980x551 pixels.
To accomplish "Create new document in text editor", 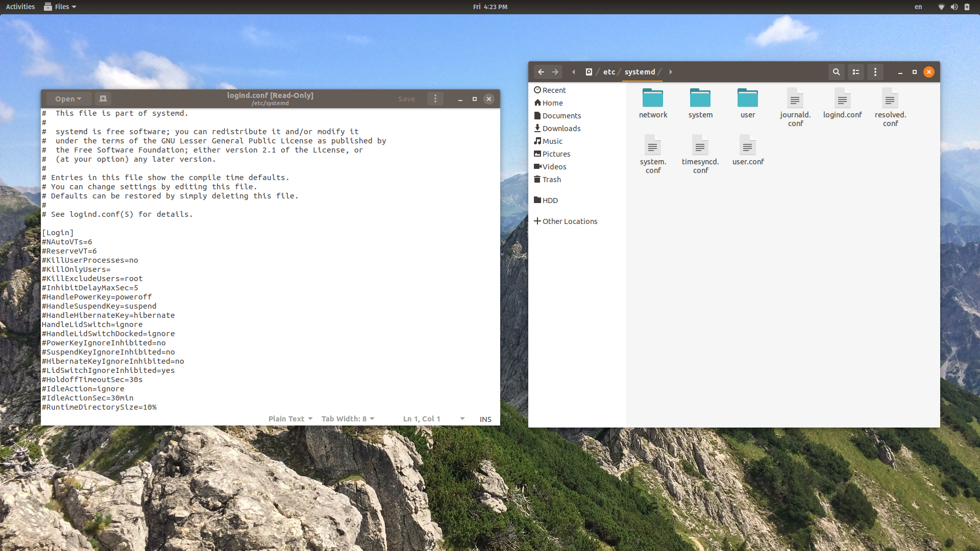I will (103, 99).
